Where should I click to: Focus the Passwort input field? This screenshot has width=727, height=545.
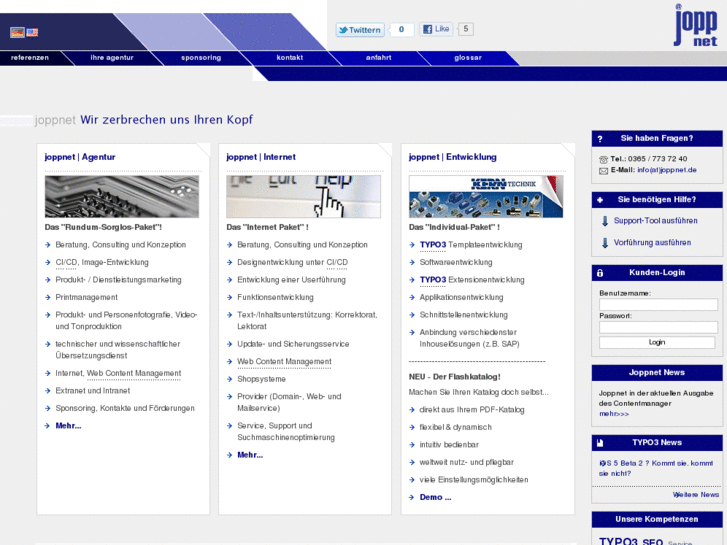[658, 327]
